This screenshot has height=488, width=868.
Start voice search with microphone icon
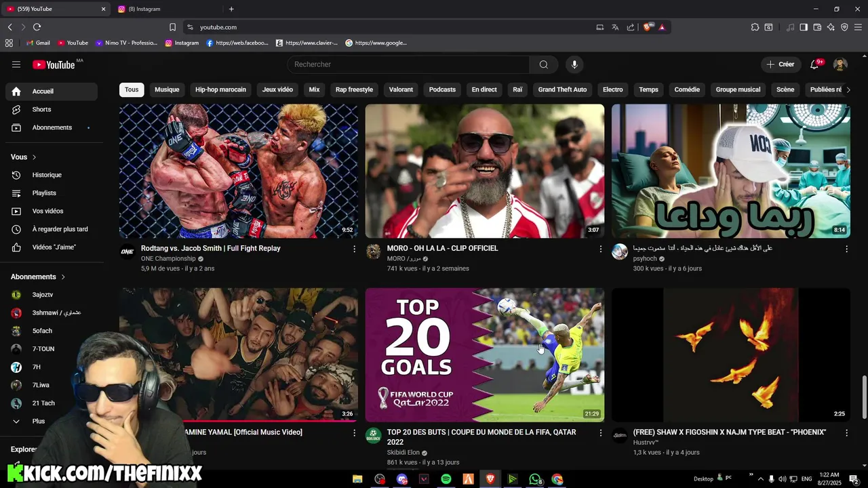[574, 64]
